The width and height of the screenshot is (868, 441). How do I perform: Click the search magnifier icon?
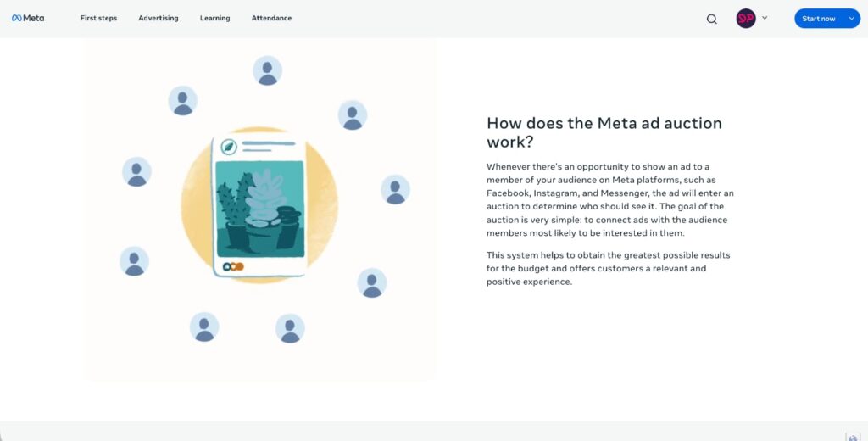[712, 19]
